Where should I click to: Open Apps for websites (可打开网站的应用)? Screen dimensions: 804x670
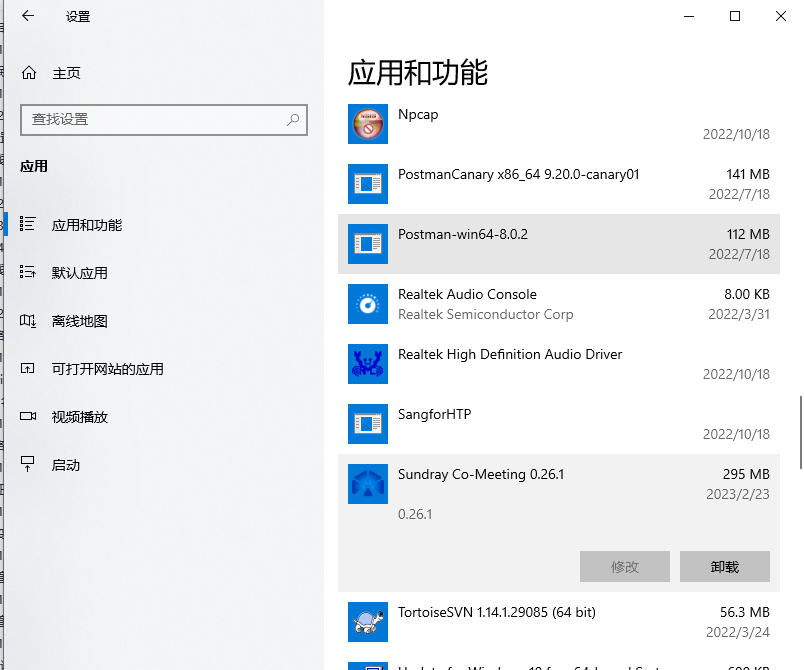point(107,369)
